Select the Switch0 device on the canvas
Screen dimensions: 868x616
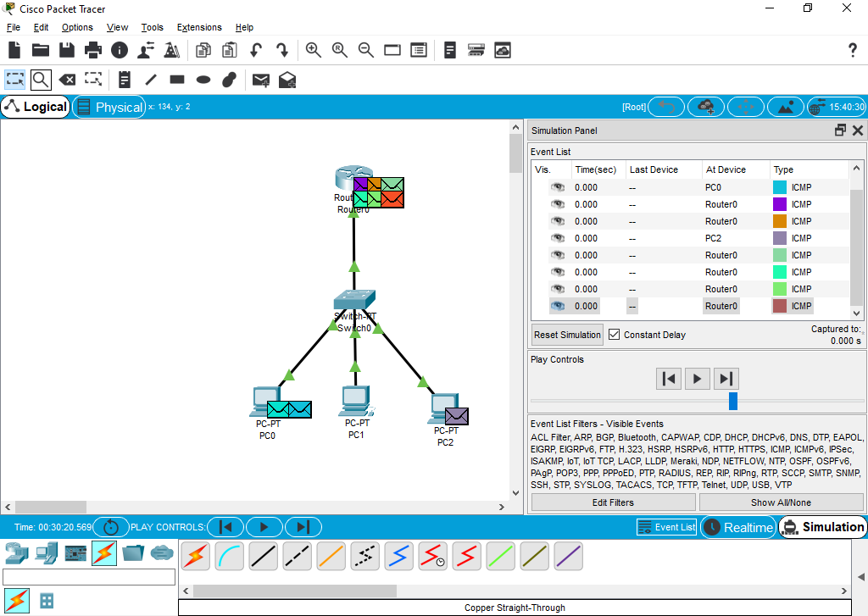point(354,300)
